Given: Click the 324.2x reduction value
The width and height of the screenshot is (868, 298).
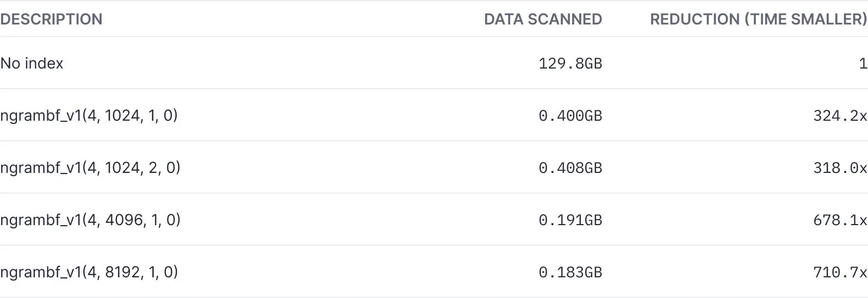Looking at the screenshot, I should 840,115.
